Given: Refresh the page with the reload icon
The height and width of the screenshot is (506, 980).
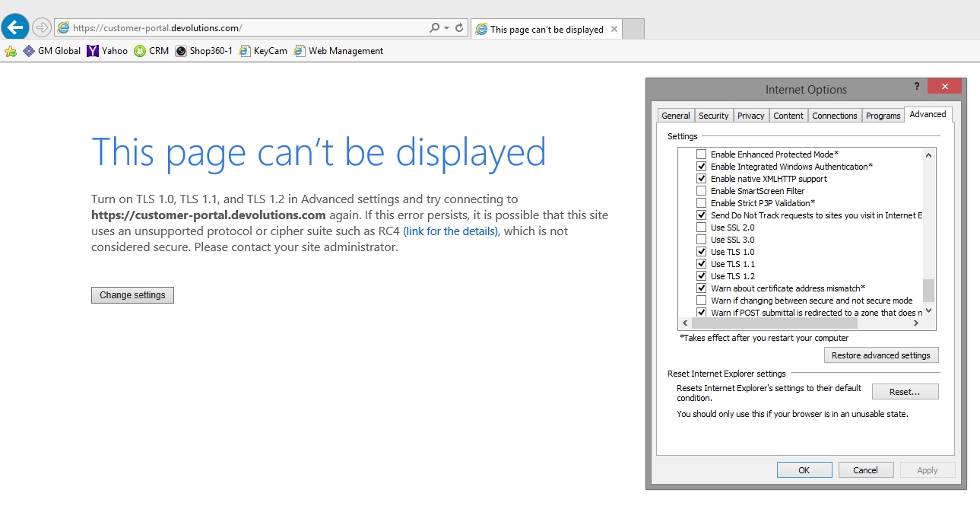Looking at the screenshot, I should pyautogui.click(x=459, y=28).
